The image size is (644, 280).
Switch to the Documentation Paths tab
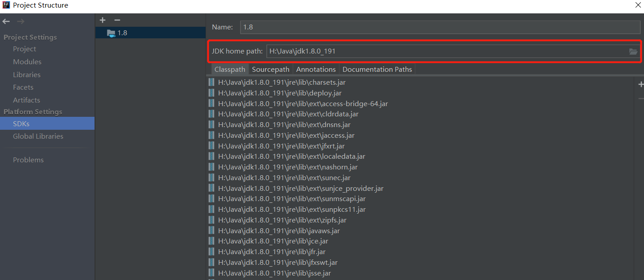click(x=377, y=70)
